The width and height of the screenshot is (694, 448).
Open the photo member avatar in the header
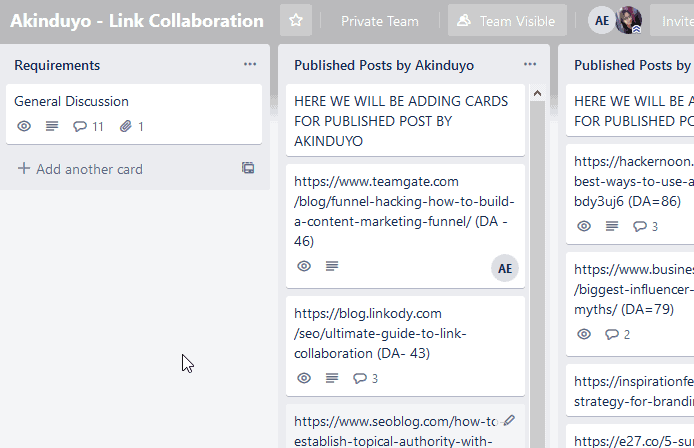(x=629, y=20)
